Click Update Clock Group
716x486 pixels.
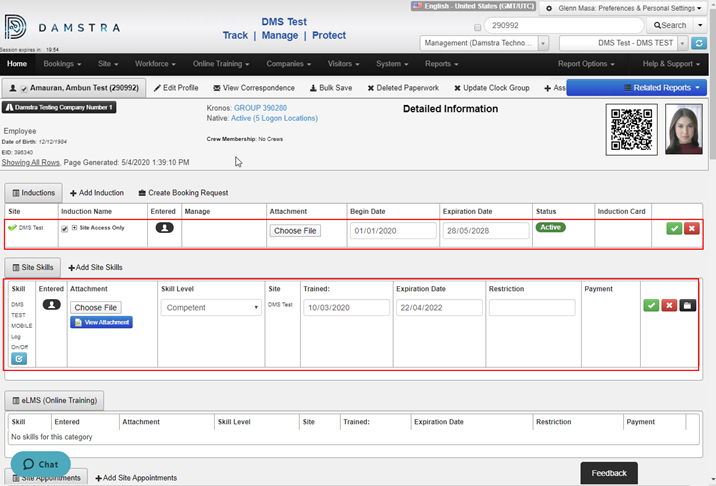point(492,88)
